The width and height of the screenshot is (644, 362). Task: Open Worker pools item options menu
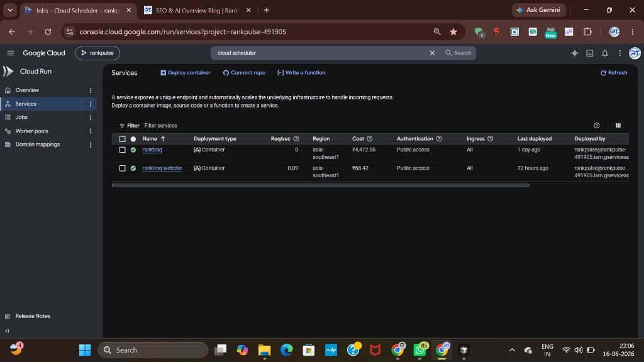point(91,131)
